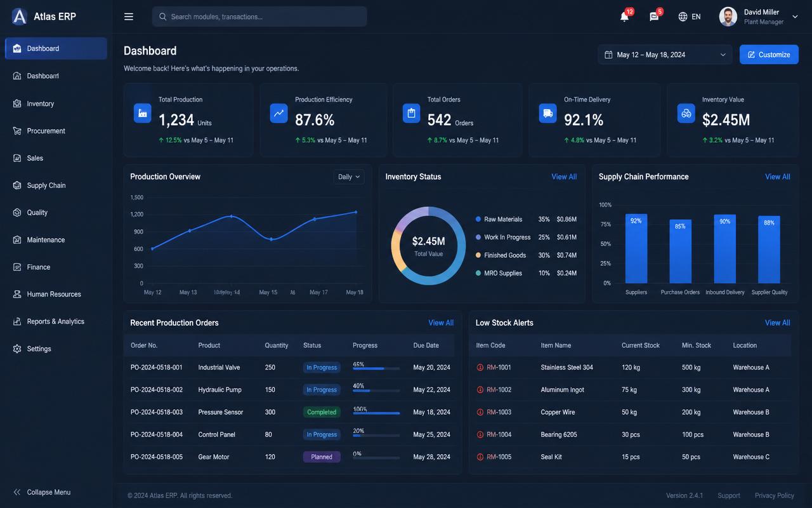Click the Gear Motor product cell
Screen dimensions: 812x508
tap(214, 457)
